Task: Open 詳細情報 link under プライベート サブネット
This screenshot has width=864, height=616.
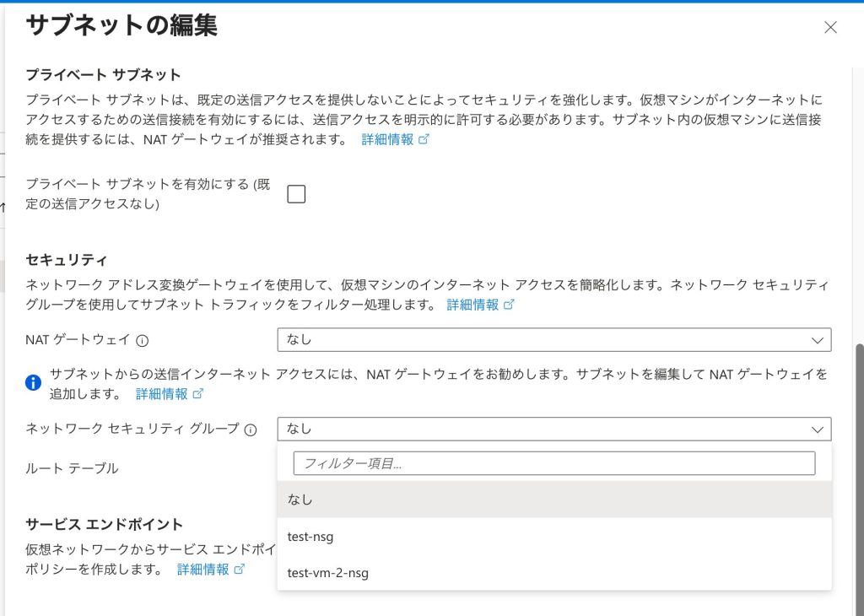Action: pyautogui.click(x=387, y=140)
